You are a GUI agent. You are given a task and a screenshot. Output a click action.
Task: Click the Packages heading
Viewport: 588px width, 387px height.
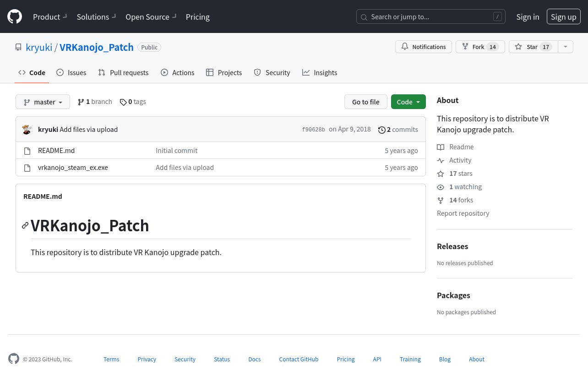click(x=453, y=295)
